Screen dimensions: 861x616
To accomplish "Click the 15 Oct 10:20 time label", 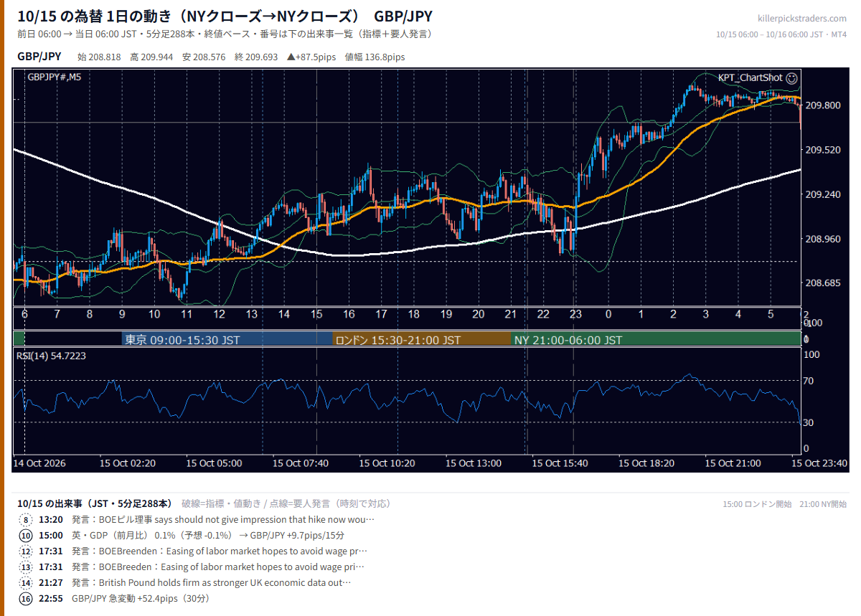I will click(x=387, y=463).
